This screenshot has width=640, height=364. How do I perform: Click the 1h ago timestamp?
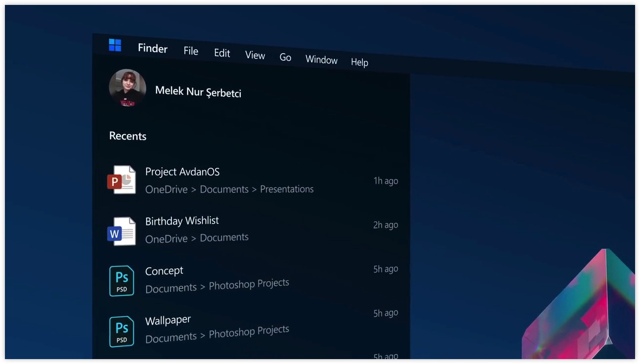tap(386, 181)
